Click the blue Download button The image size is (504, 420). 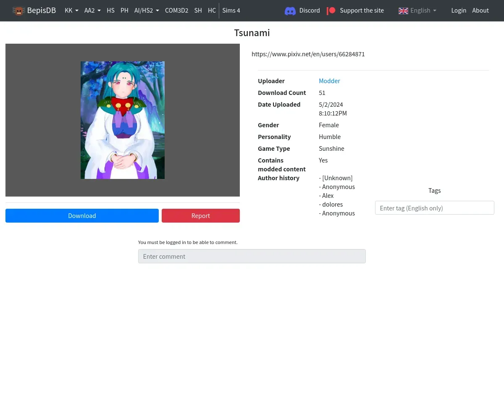pos(82,215)
